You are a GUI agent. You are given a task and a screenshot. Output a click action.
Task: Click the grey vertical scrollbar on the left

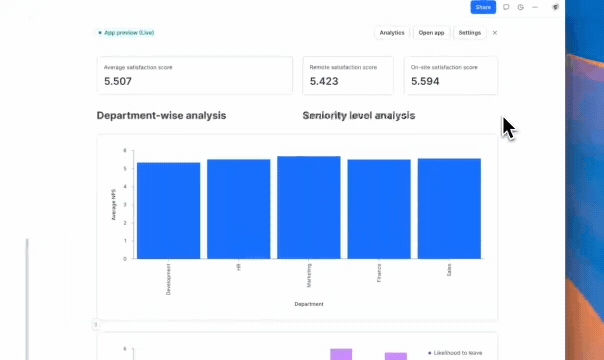pos(27,299)
